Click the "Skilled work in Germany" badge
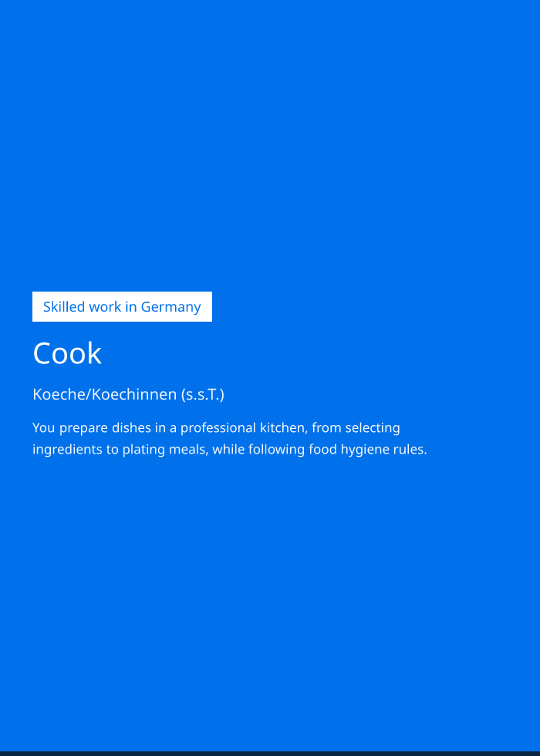 tap(122, 307)
